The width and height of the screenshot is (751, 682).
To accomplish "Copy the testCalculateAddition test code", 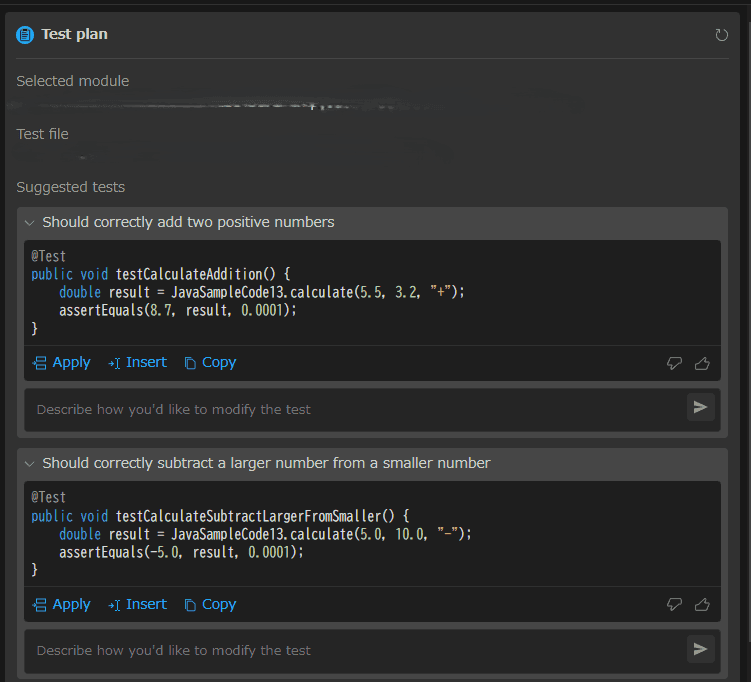I will click(x=210, y=363).
